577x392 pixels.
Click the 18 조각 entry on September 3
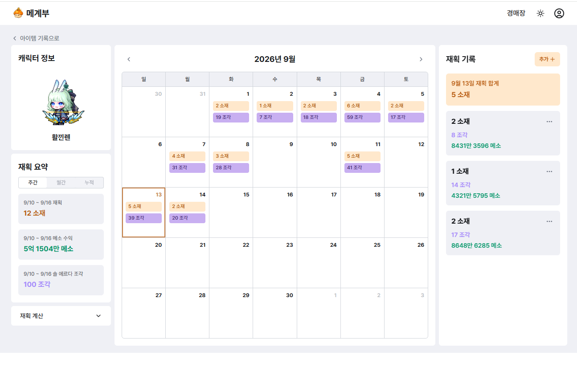(x=319, y=118)
